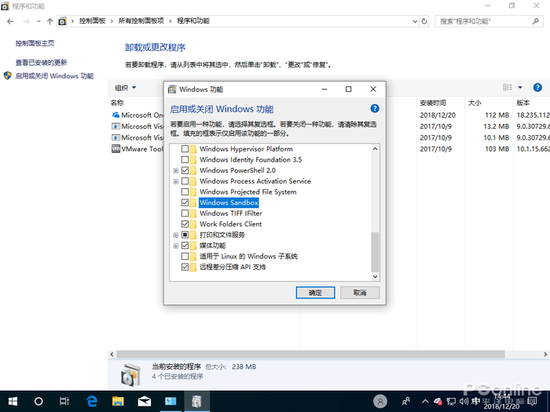Image resolution: width=550 pixels, height=412 pixels.
Task: Open People icon in system tray
Action: coord(406,401)
